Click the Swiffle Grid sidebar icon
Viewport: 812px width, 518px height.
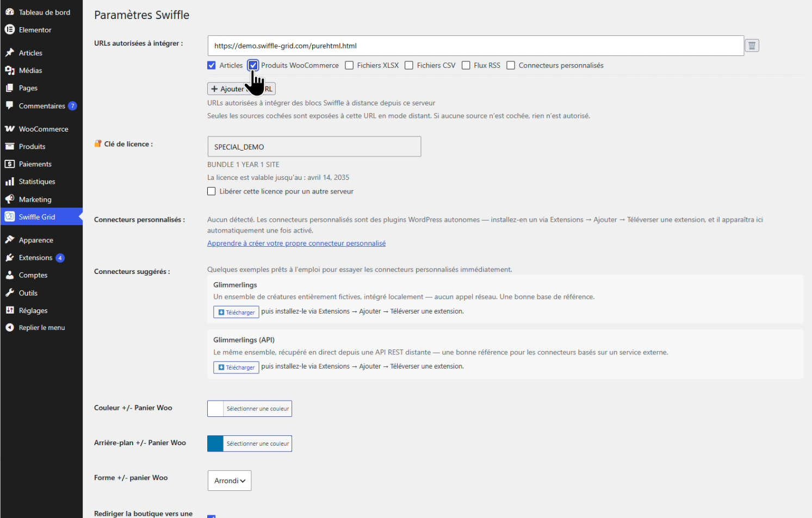tap(9, 217)
